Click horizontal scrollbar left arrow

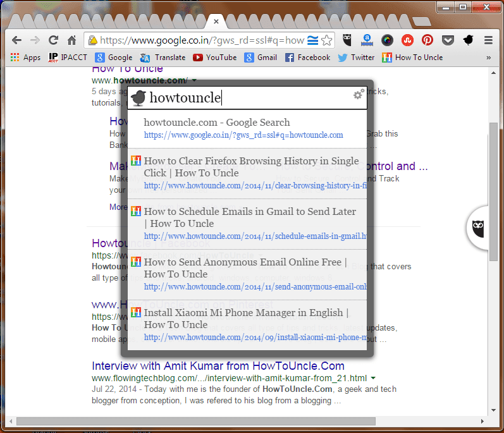click(x=11, y=421)
